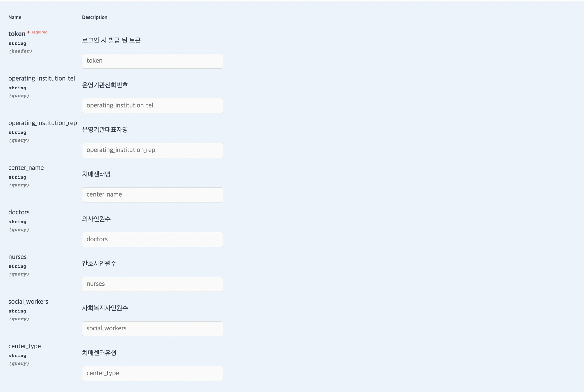Click the operating_institution_rep input field
The width and height of the screenshot is (584, 392).
(152, 150)
